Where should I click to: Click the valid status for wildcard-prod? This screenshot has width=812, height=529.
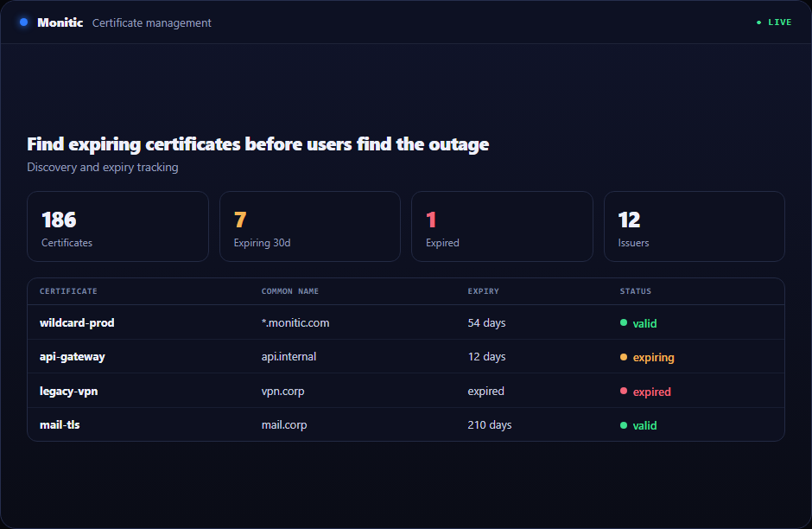pyautogui.click(x=638, y=323)
